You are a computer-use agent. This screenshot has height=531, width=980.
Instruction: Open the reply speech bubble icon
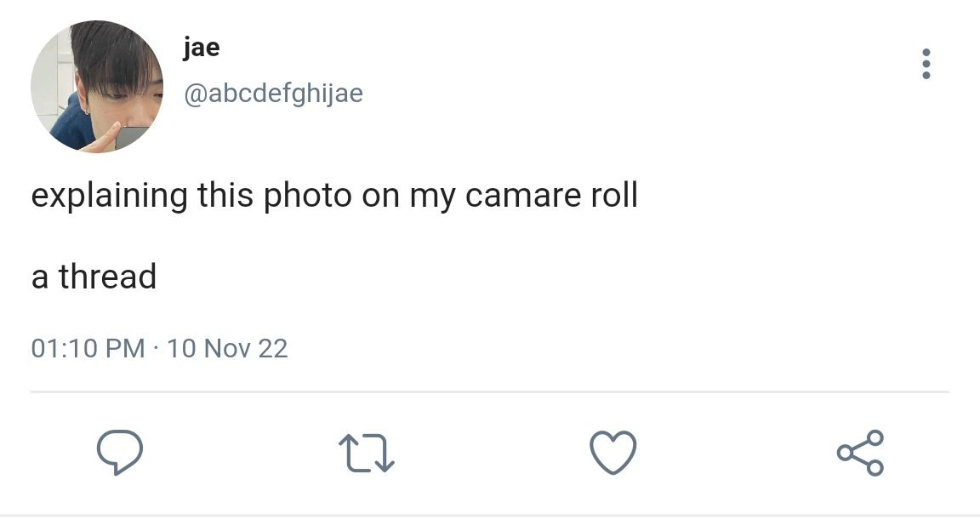(120, 452)
